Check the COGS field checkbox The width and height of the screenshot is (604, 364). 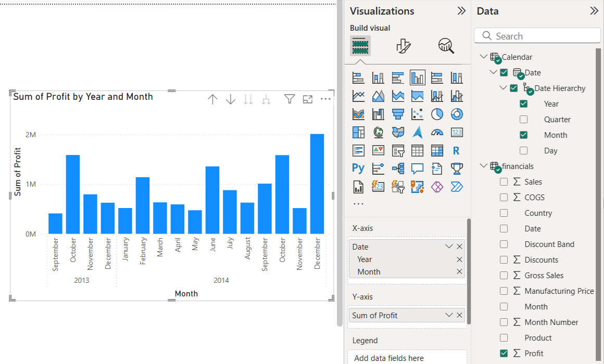pos(504,198)
